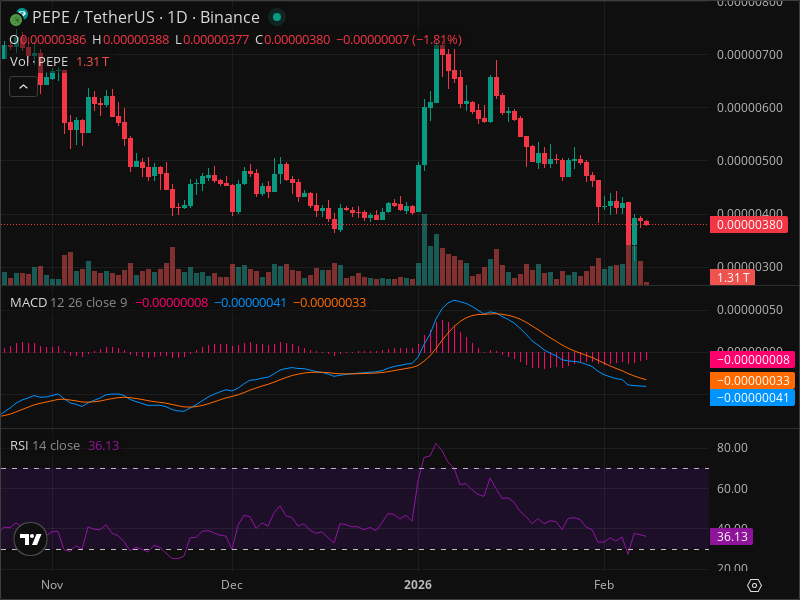This screenshot has height=600, width=800.
Task: Click the TradingView logo
Action: click(x=30, y=539)
